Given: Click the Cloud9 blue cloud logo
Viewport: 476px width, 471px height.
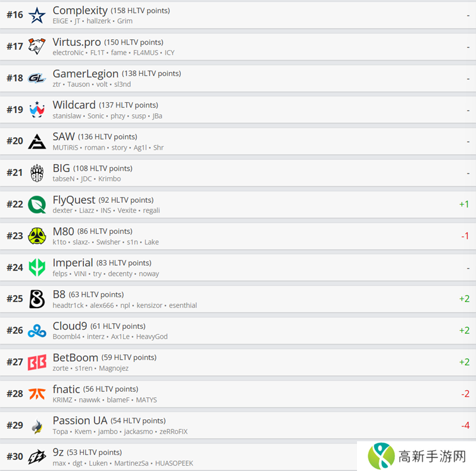Looking at the screenshot, I should click(x=37, y=331).
